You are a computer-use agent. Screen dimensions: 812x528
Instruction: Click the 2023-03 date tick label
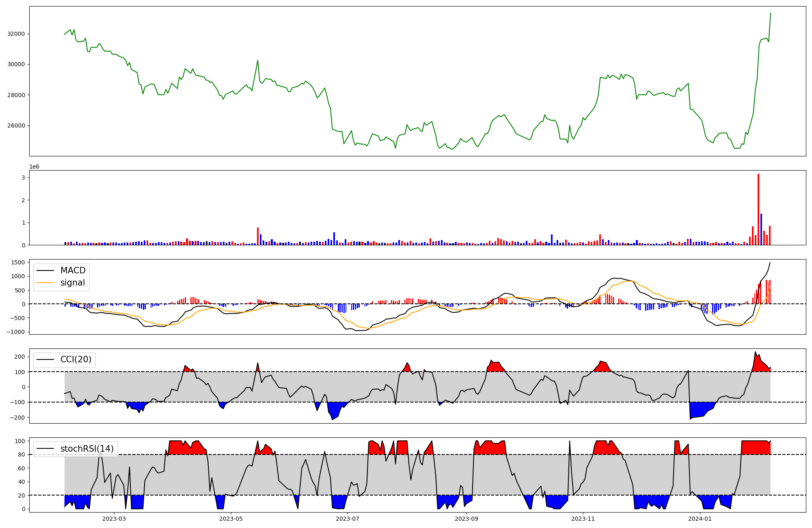(114, 519)
